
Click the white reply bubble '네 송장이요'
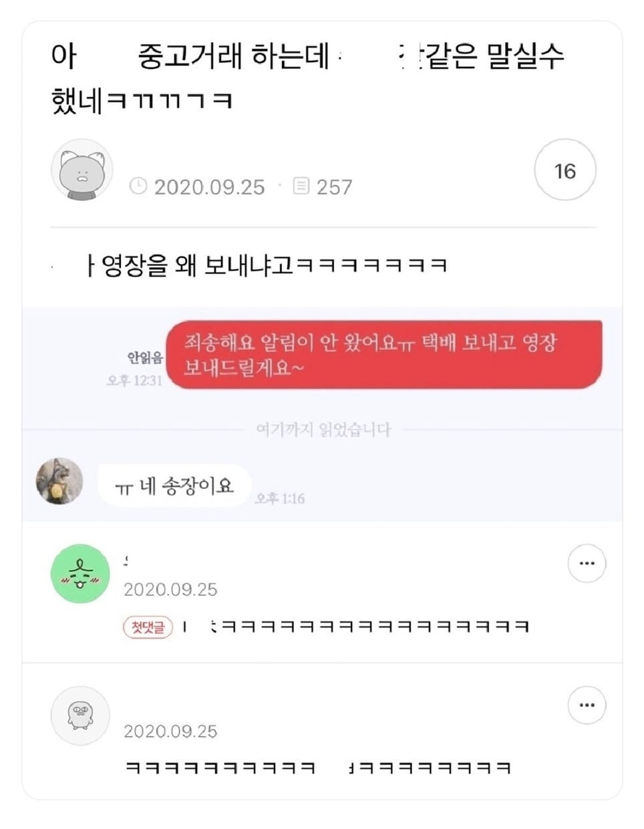click(x=175, y=486)
